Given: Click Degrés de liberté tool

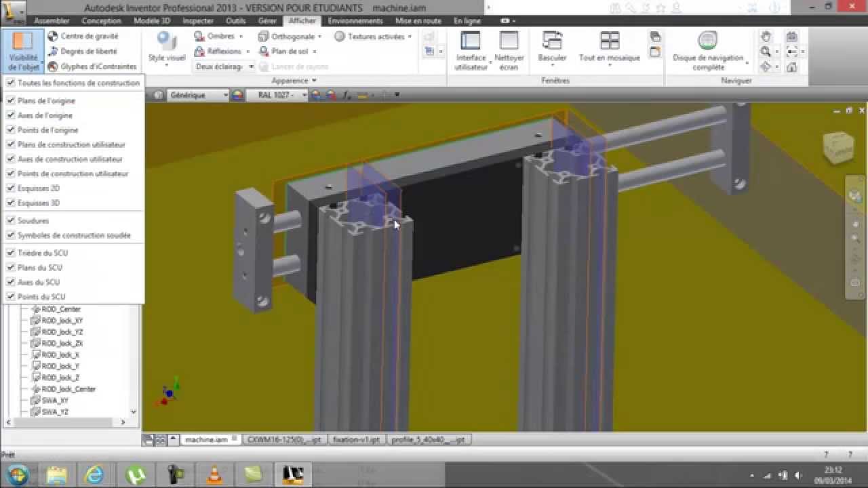Looking at the screenshot, I should tap(82, 52).
